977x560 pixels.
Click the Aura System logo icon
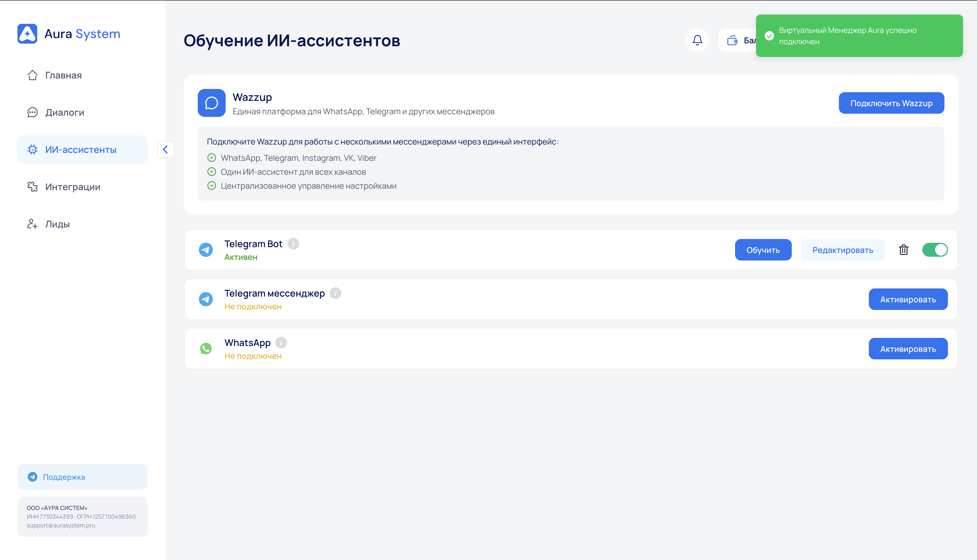point(27,34)
